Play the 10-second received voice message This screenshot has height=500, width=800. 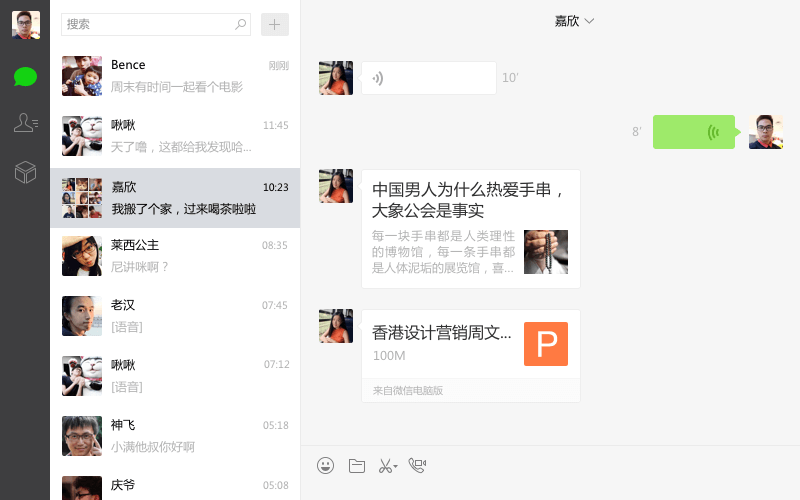(429, 78)
